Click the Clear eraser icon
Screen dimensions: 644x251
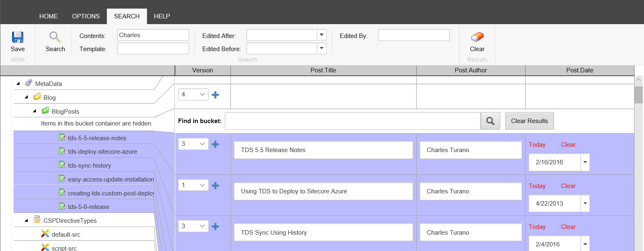477,37
